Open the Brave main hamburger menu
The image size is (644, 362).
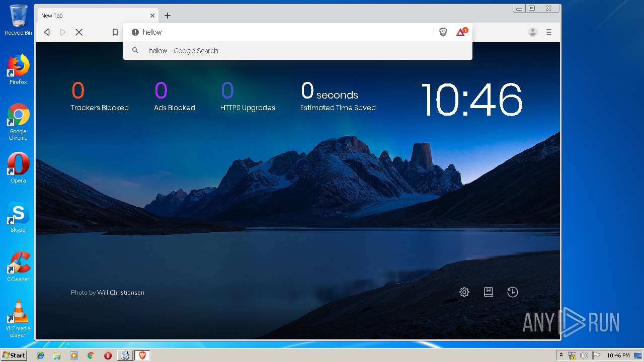coord(549,32)
